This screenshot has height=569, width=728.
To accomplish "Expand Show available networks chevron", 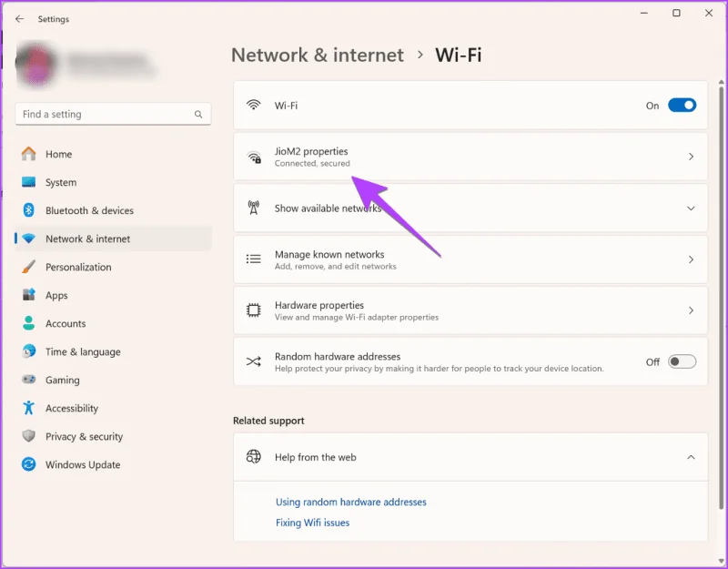I will (x=691, y=208).
